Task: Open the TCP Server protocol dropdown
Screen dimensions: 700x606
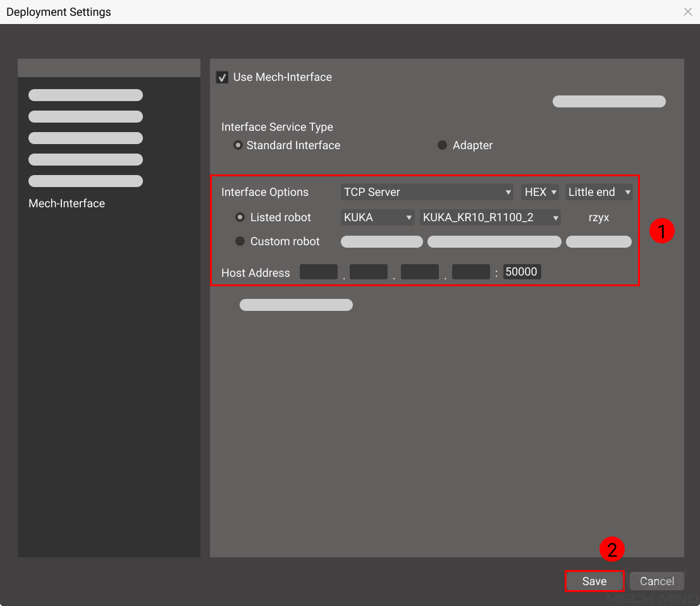Action: pyautogui.click(x=427, y=192)
